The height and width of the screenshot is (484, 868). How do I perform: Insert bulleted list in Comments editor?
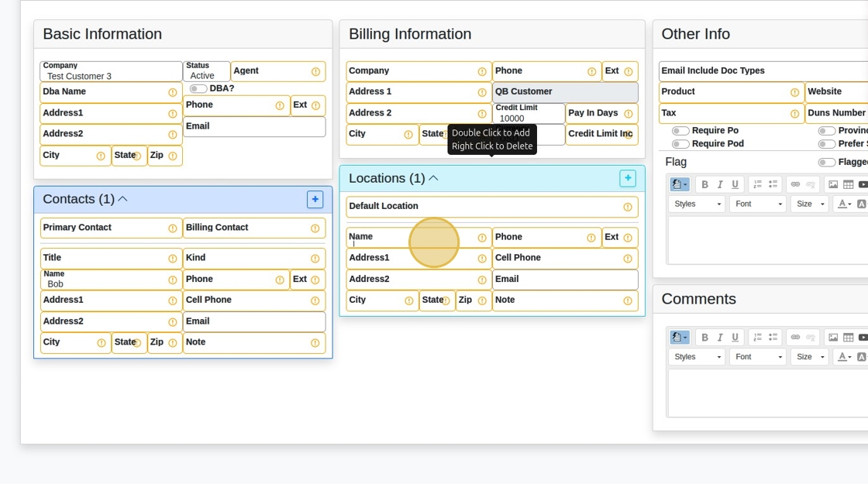point(773,337)
